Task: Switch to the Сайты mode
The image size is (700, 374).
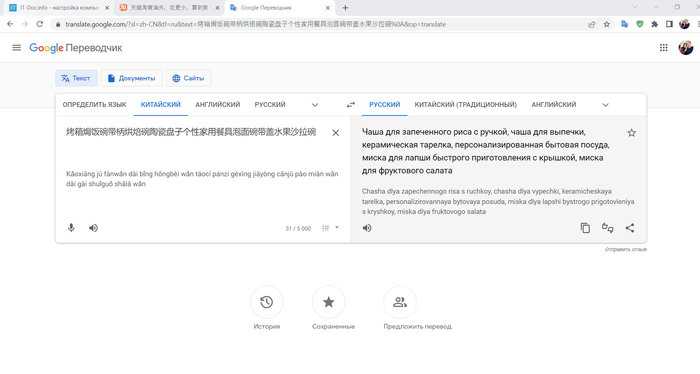Action: click(x=188, y=78)
